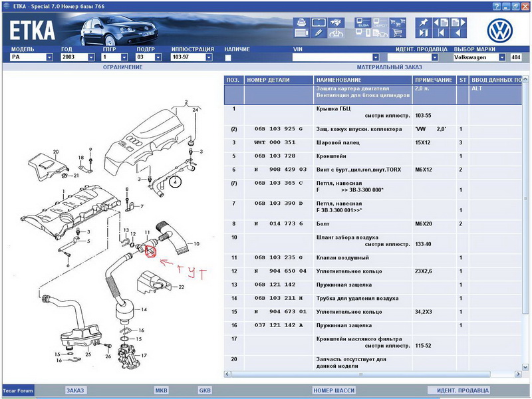Viewport: 532px width, 399px height.
Task: Click the MKB button
Action: point(161,390)
